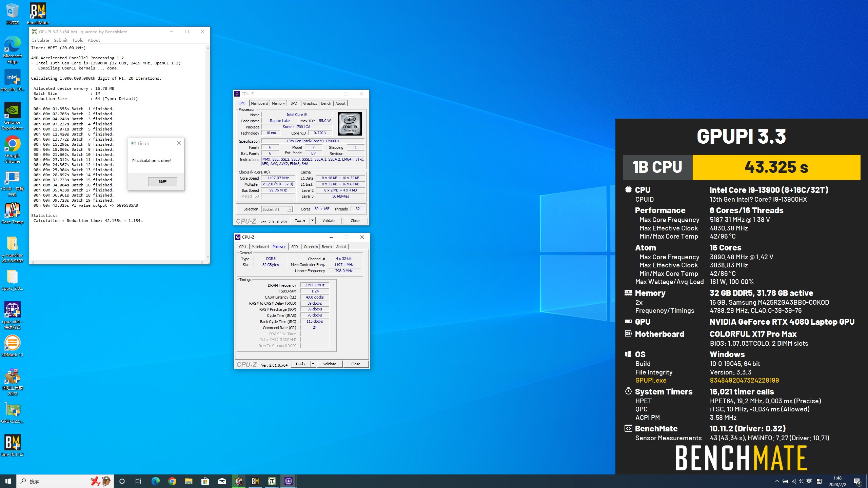
Task: Open Task View in taskbar
Action: [138, 481]
